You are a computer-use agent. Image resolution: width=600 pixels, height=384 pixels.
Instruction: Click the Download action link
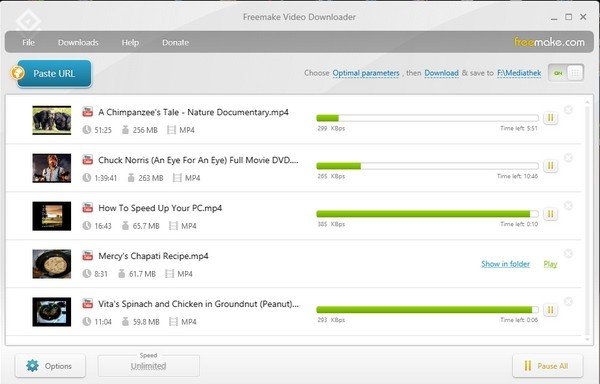(x=442, y=73)
